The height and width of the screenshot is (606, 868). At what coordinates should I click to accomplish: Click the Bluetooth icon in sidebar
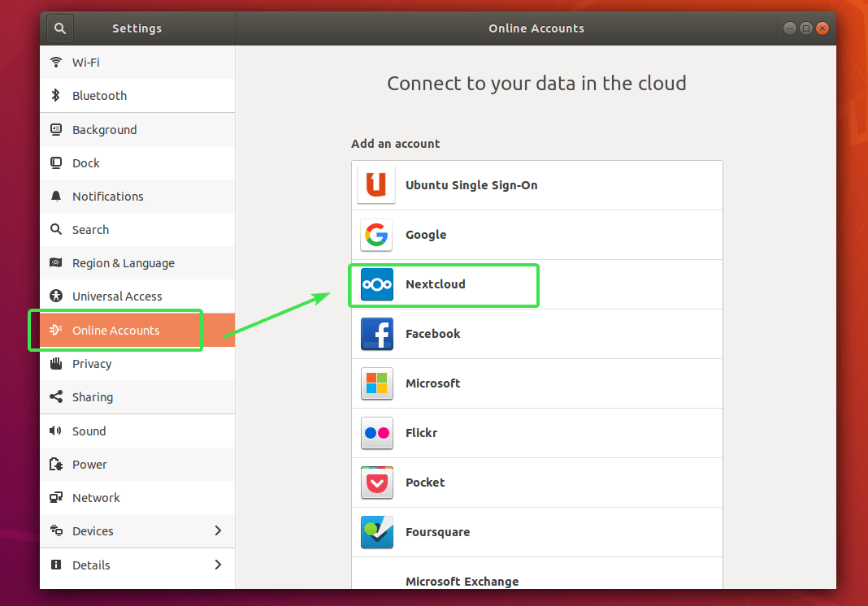coord(55,95)
